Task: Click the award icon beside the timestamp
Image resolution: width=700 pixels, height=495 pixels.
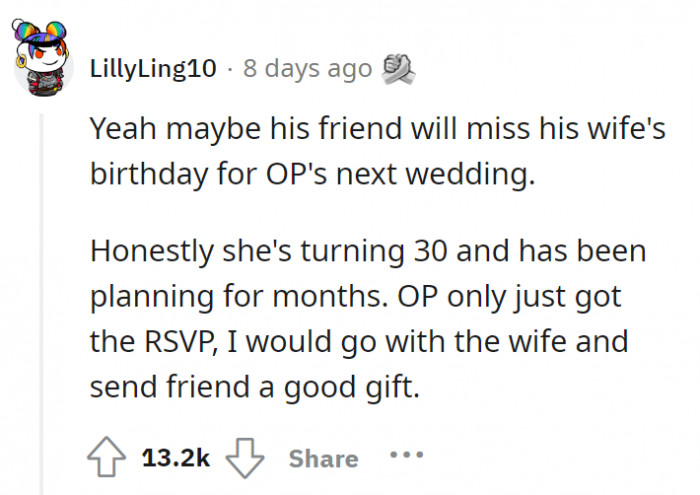Action: coord(398,69)
